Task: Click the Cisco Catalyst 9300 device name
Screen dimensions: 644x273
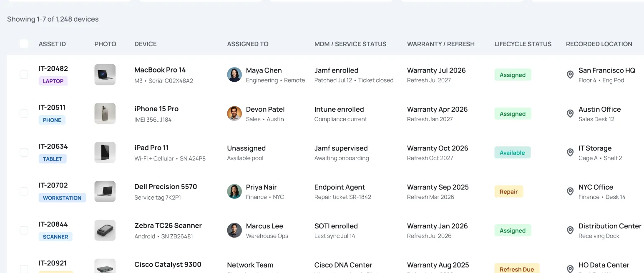Action: coord(168,264)
